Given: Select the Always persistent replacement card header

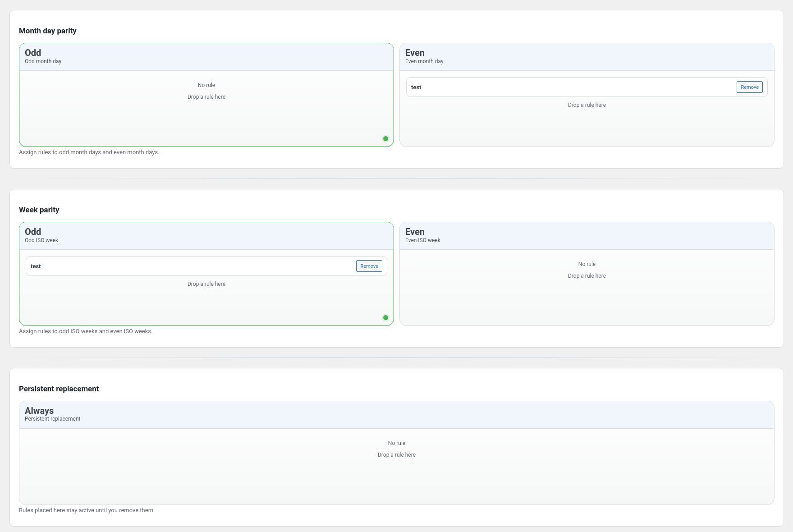Looking at the screenshot, I should point(396,414).
